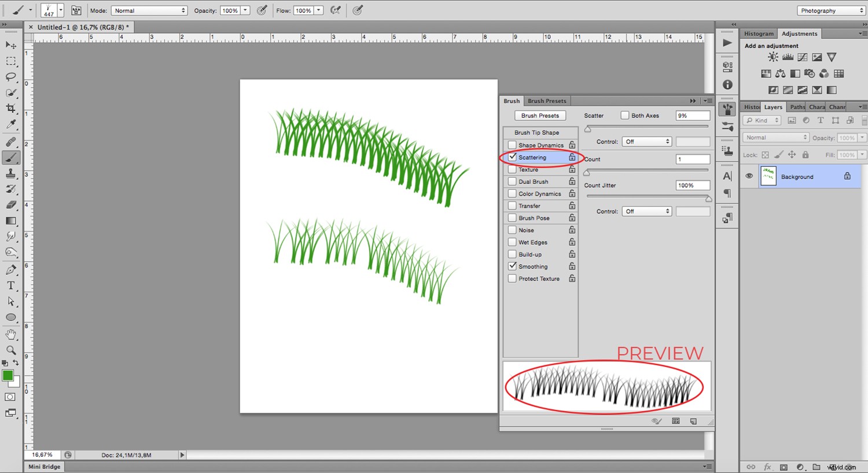Select the Lasso tool
The image size is (868, 473).
click(x=10, y=77)
